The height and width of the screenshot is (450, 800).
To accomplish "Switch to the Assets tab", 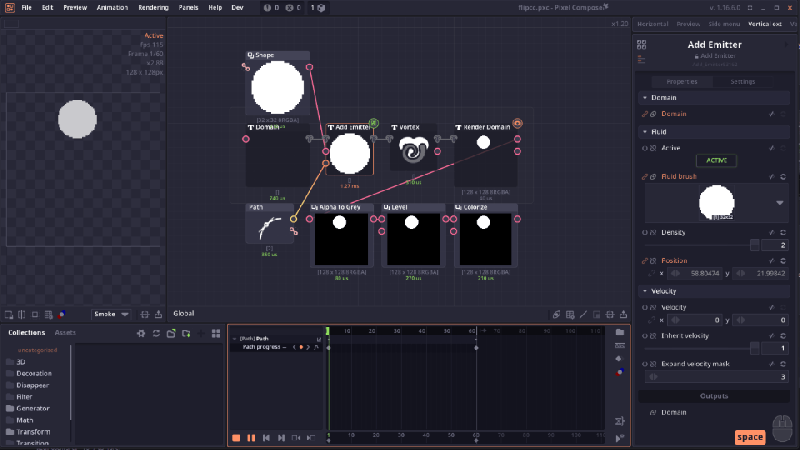I will click(65, 333).
